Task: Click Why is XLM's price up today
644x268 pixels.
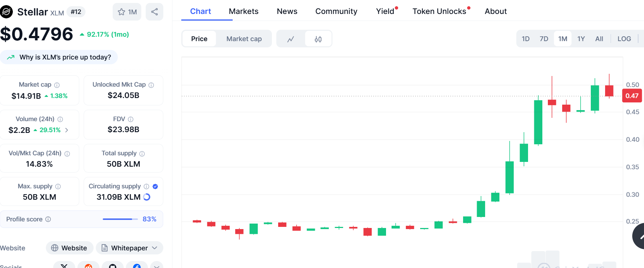Action: click(x=59, y=57)
